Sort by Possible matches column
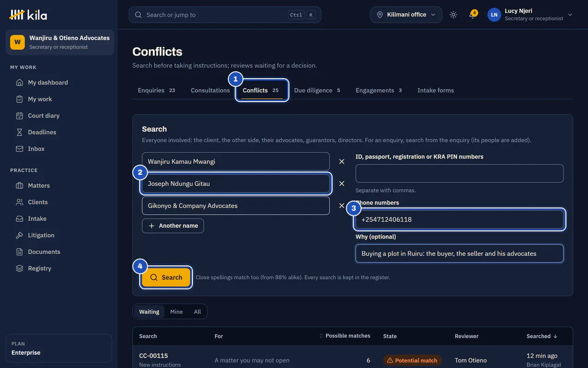 [345, 336]
